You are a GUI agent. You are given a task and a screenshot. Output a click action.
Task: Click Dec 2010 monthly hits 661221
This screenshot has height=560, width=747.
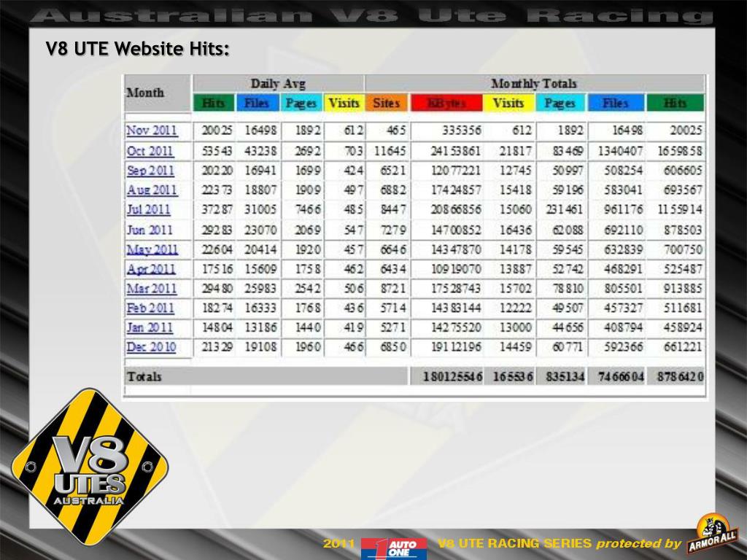[x=683, y=347]
